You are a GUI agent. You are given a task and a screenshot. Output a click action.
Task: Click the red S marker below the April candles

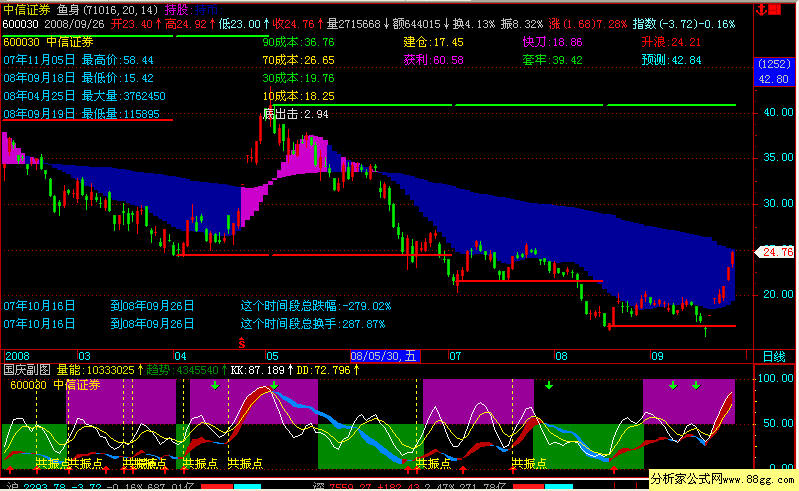click(x=242, y=343)
